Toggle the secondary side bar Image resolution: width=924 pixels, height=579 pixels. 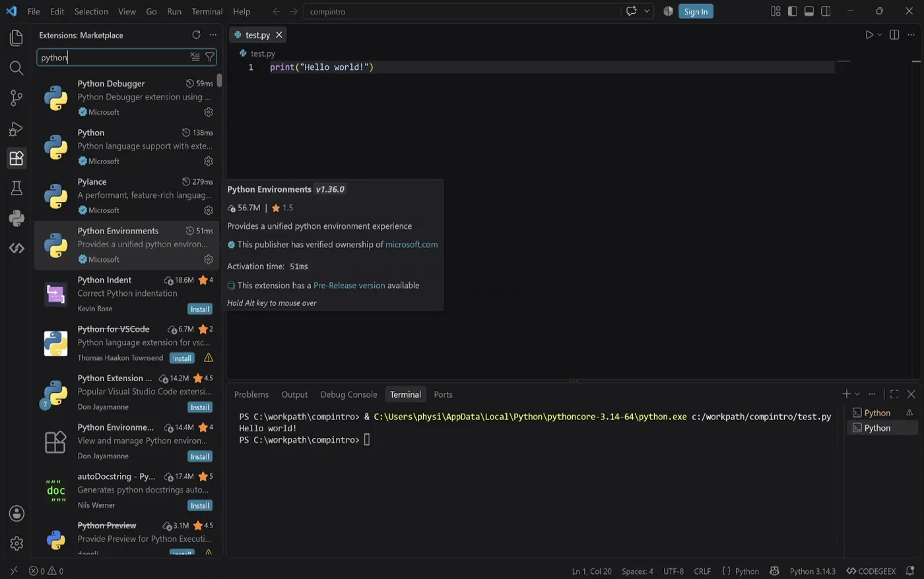tap(826, 11)
